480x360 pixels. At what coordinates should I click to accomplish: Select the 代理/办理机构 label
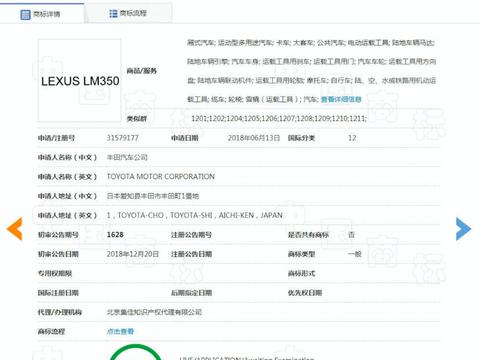60,312
